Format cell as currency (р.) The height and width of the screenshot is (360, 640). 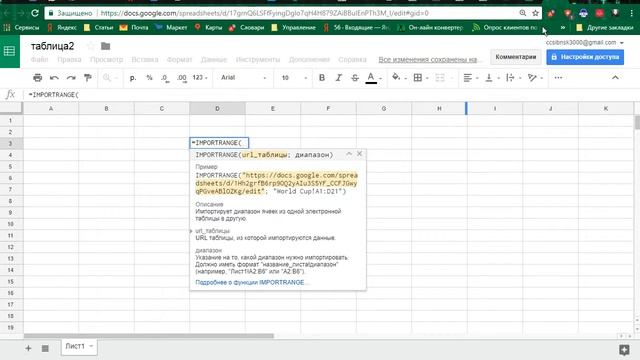coord(133,78)
